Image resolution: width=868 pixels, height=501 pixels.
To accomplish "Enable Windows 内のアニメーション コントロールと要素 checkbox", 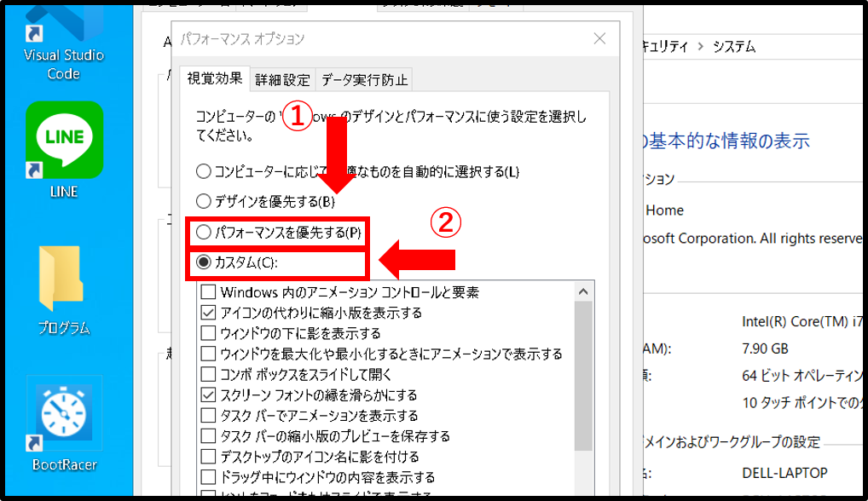I will click(208, 291).
